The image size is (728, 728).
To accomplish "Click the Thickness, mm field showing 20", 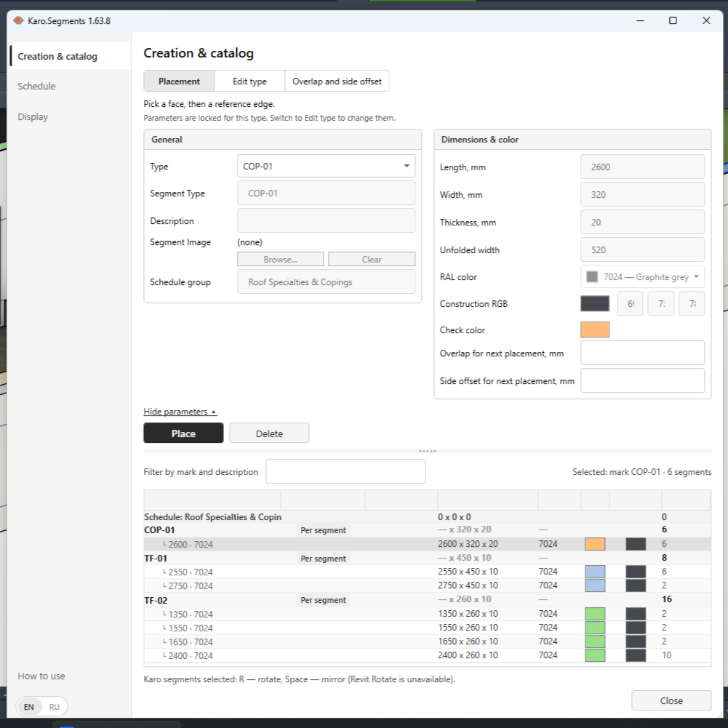I will (643, 223).
